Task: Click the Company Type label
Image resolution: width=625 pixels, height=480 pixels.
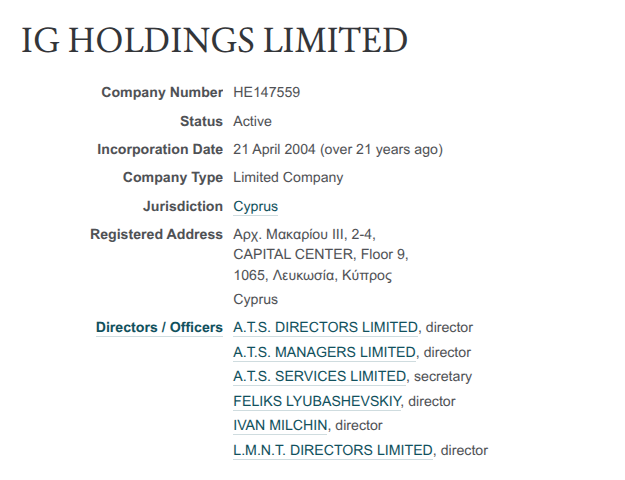Action: tap(173, 178)
